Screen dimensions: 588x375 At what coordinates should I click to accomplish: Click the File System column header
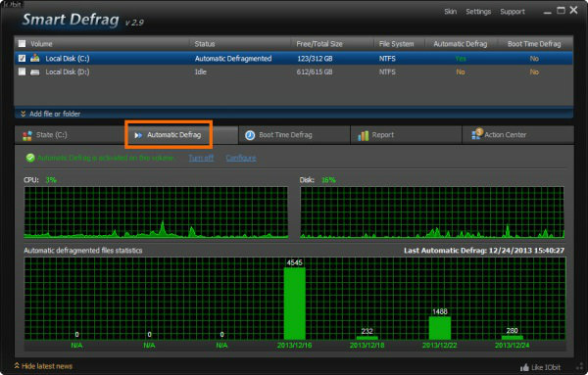click(x=396, y=44)
